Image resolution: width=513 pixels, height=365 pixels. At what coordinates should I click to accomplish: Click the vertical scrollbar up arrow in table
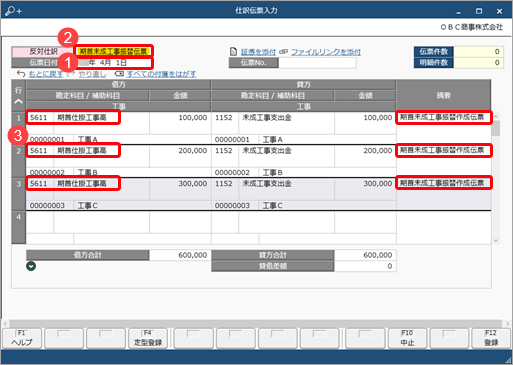(496, 116)
